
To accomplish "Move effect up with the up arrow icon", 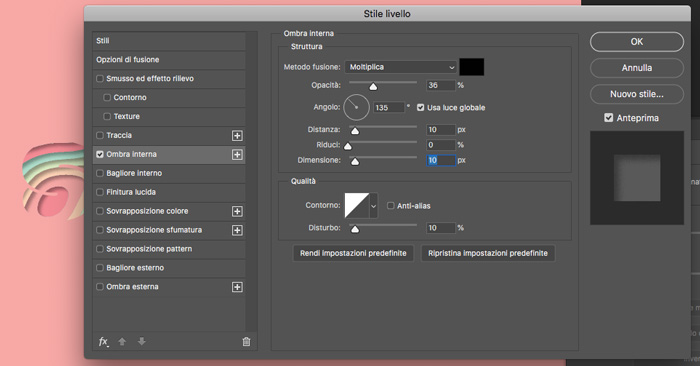I will (x=122, y=342).
